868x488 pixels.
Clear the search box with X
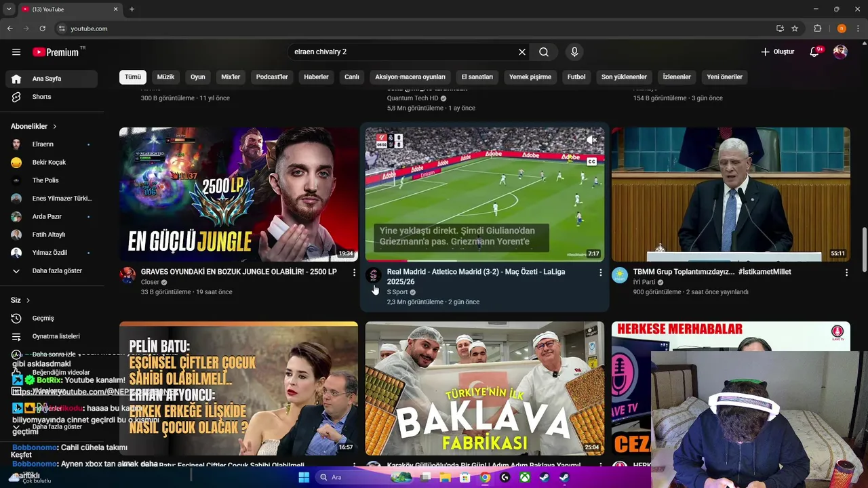click(x=522, y=52)
